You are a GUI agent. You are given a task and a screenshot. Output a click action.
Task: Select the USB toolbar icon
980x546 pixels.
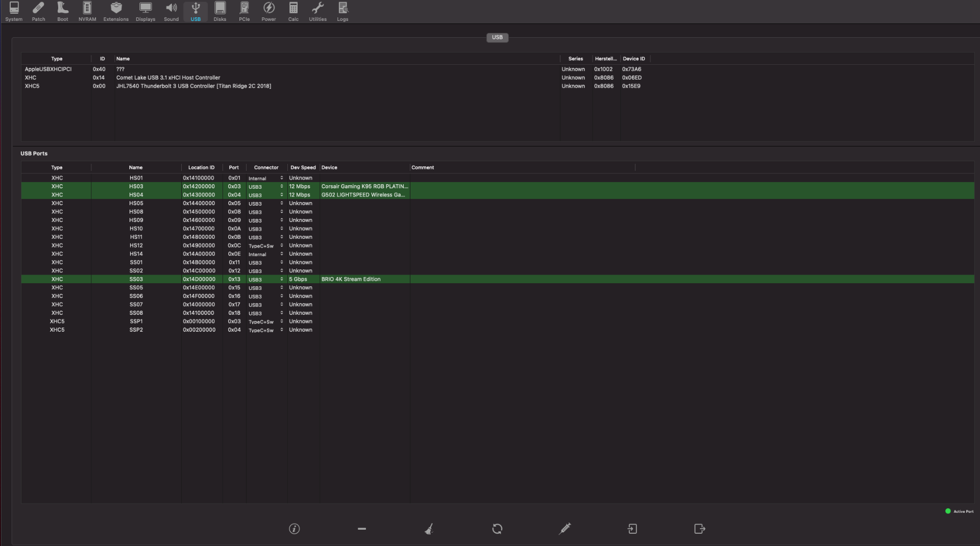[x=195, y=12]
